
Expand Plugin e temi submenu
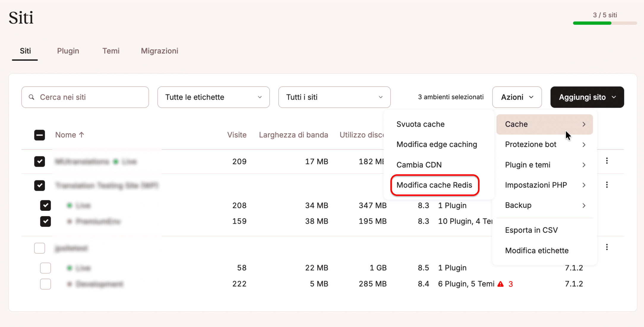[x=544, y=165]
